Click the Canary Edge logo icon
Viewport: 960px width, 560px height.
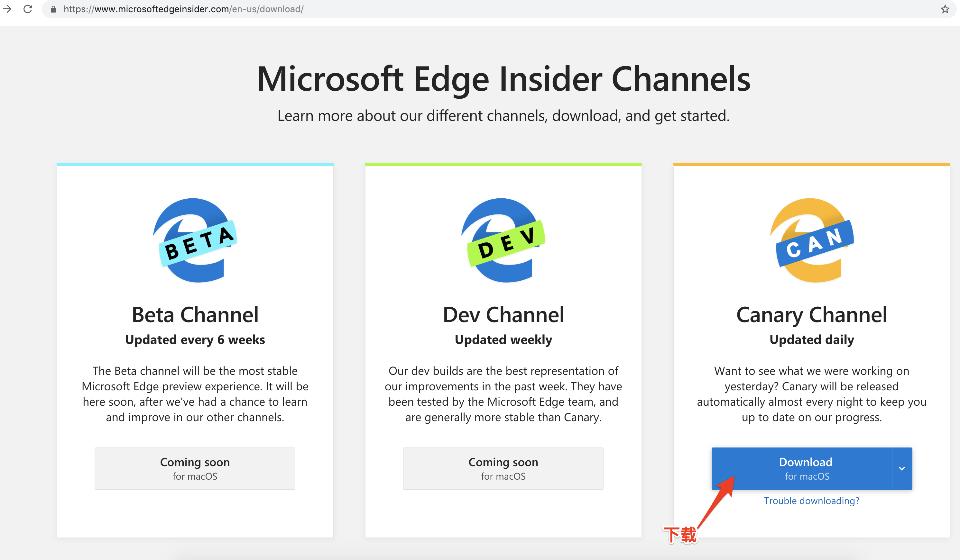[x=811, y=240]
